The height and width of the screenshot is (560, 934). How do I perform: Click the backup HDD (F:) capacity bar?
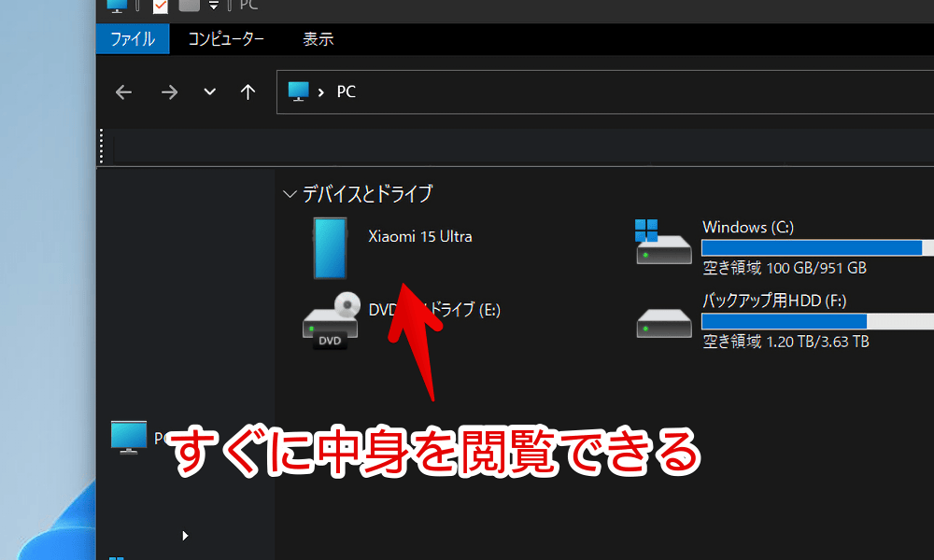[818, 321]
